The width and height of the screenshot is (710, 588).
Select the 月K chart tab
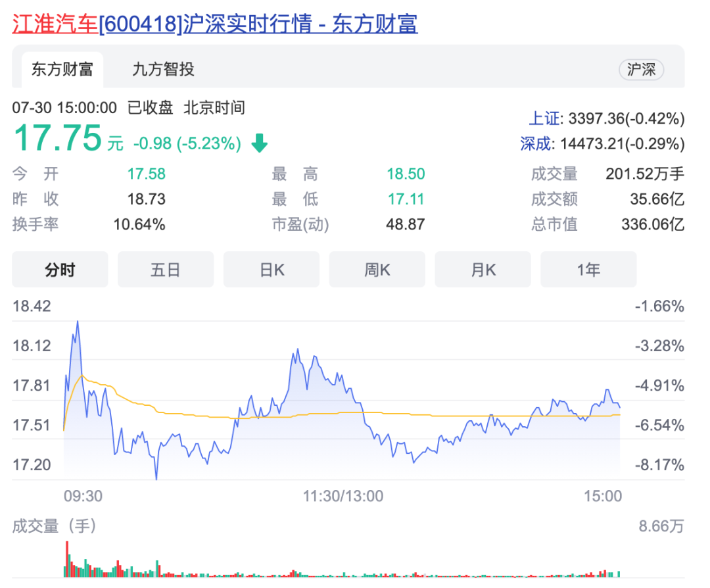point(483,270)
